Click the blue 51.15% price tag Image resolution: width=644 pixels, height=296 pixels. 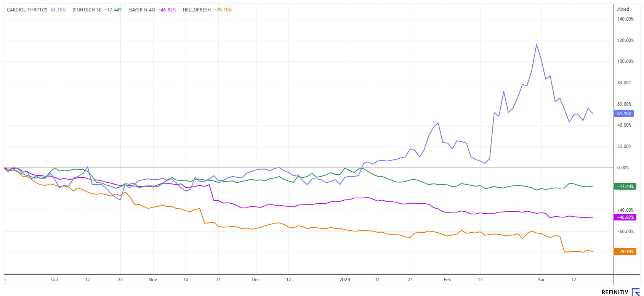click(x=624, y=114)
